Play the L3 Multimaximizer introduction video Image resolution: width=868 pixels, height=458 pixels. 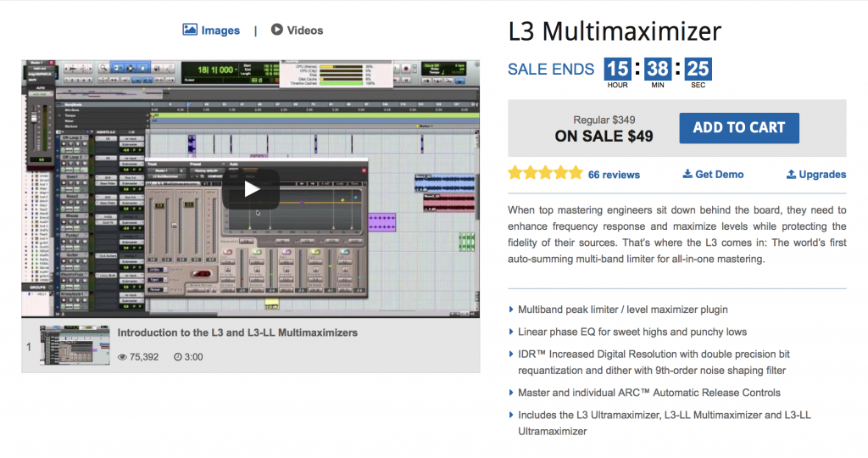pos(251,189)
